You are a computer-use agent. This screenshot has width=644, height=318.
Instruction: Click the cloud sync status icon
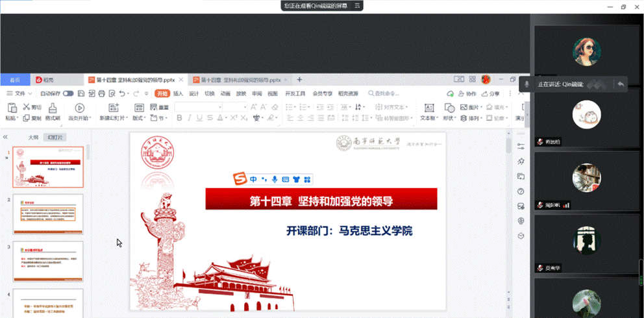pyautogui.click(x=450, y=93)
